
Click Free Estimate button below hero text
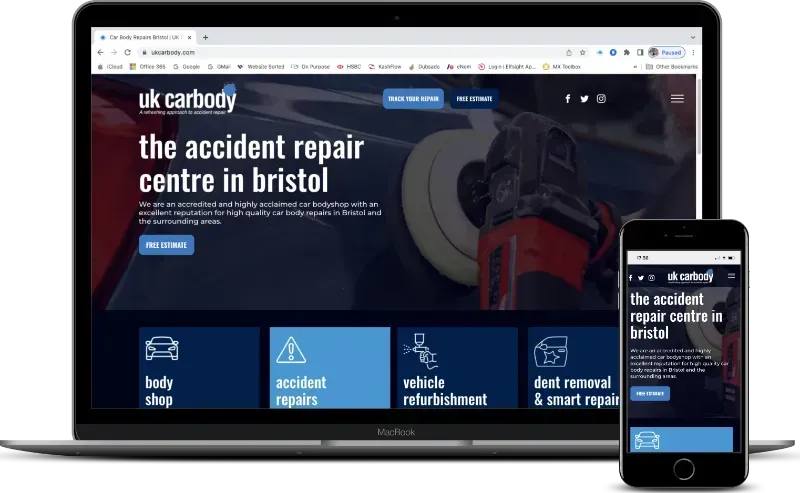click(x=166, y=245)
